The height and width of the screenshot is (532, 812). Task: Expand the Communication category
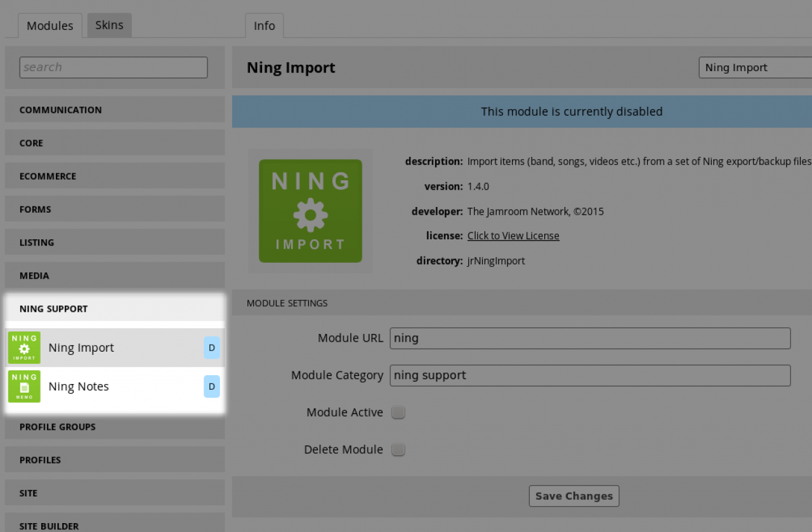coord(115,110)
